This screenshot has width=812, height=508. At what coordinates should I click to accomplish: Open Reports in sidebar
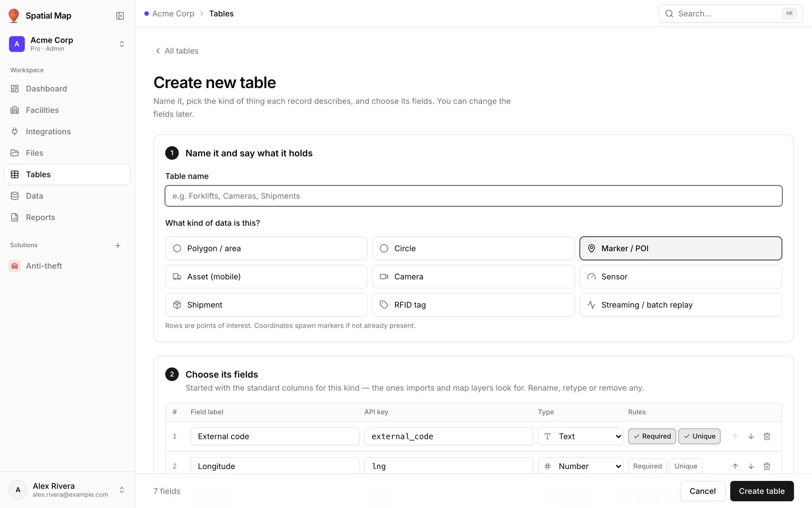pyautogui.click(x=67, y=217)
